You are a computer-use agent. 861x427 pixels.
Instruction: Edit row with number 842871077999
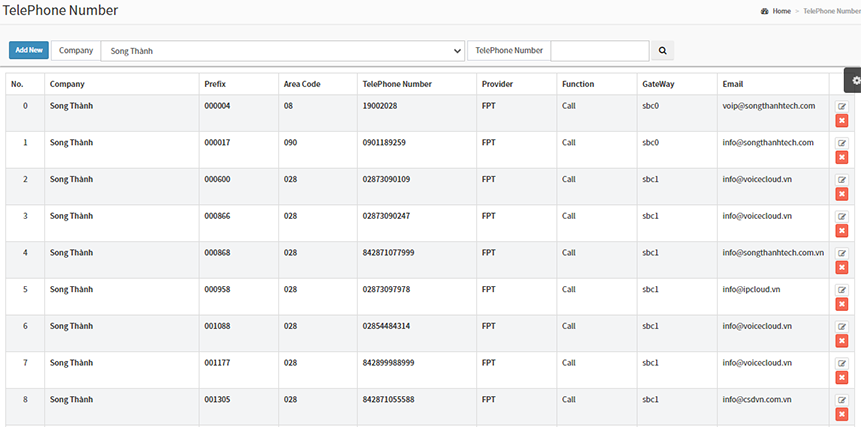tap(841, 254)
